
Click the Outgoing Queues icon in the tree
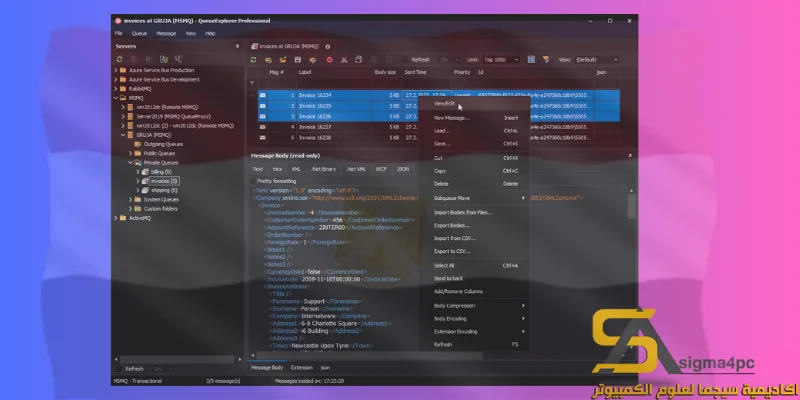pos(137,144)
